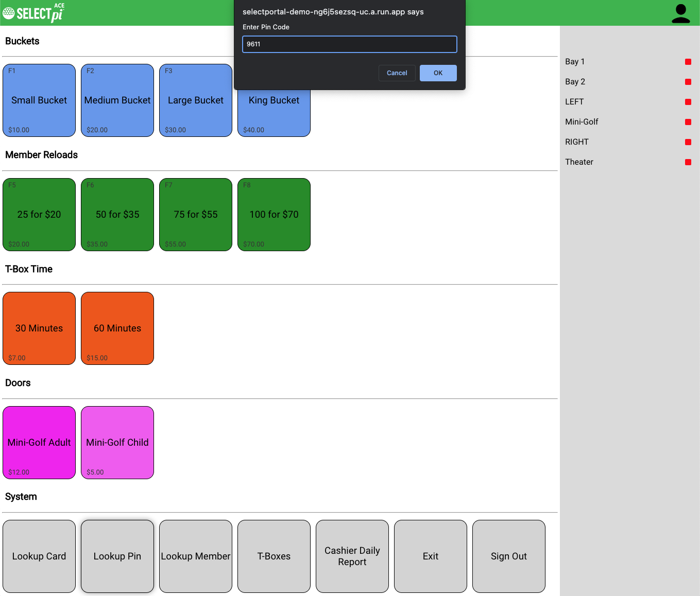Click the red indicator next to Theater
Viewport: 700px width, 596px height.
[688, 162]
